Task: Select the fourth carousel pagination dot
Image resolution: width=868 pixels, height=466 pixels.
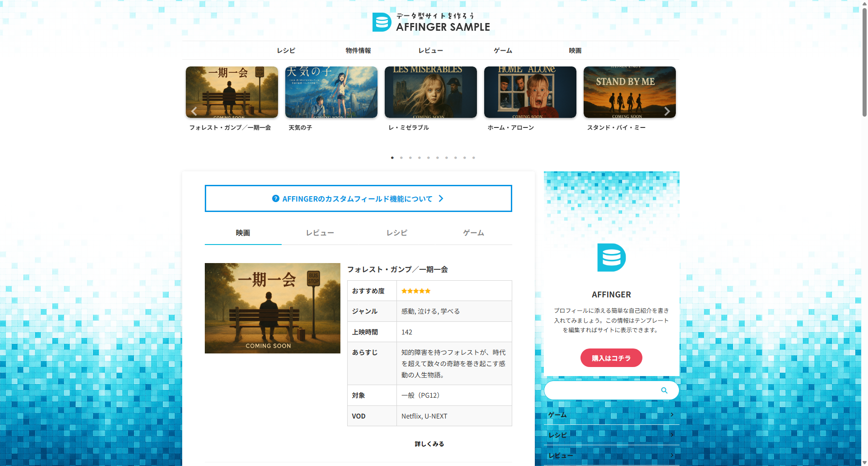Action: click(x=420, y=158)
